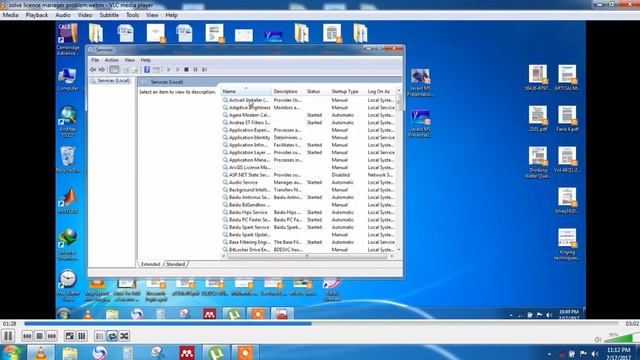This screenshot has width=640, height=360.
Task: Click the elapsed time 01:28 label
Action: (x=9, y=324)
